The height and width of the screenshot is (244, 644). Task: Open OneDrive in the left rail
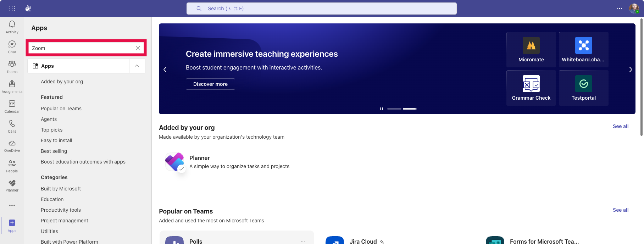pyautogui.click(x=12, y=146)
